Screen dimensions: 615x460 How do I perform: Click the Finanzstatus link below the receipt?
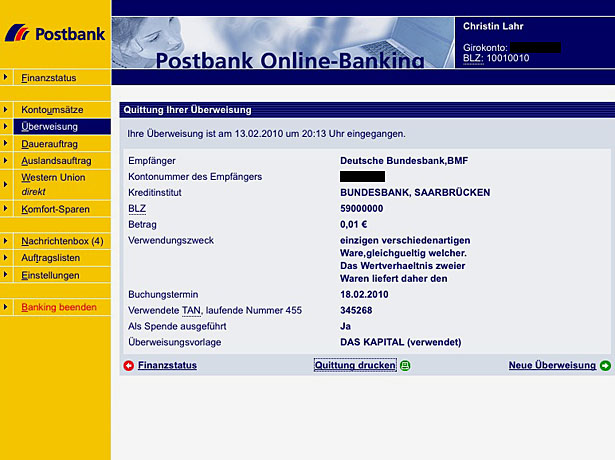tap(167, 366)
